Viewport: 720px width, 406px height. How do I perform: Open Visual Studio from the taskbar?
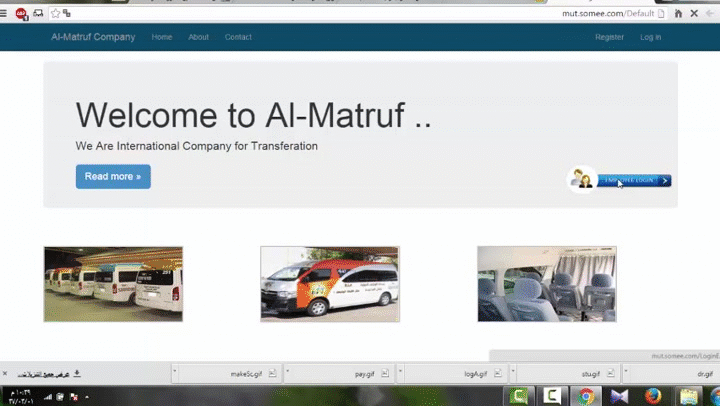(x=619, y=397)
